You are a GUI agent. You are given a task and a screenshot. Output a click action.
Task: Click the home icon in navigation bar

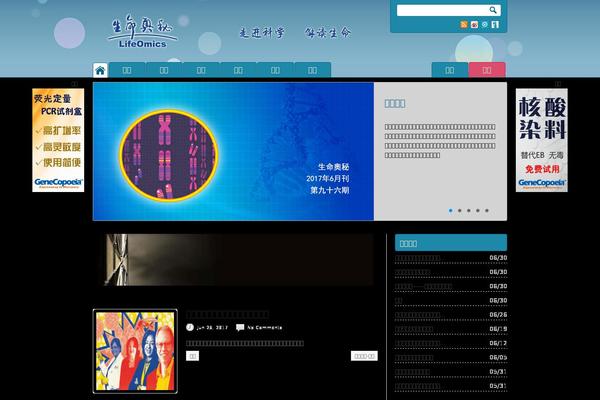(100, 70)
